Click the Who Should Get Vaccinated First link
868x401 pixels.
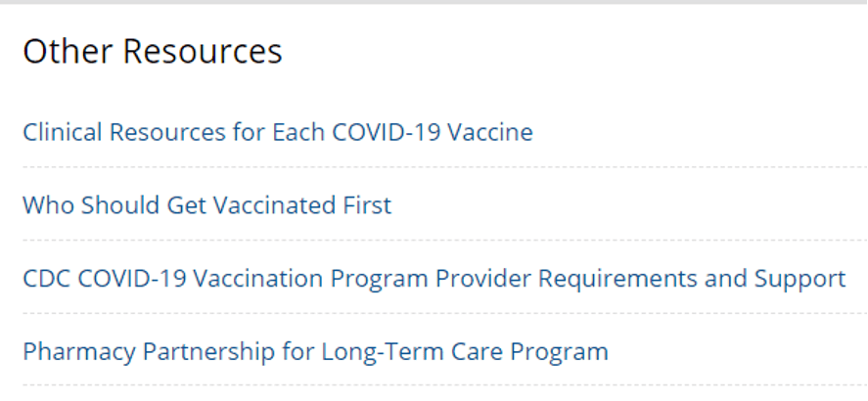tap(206, 205)
